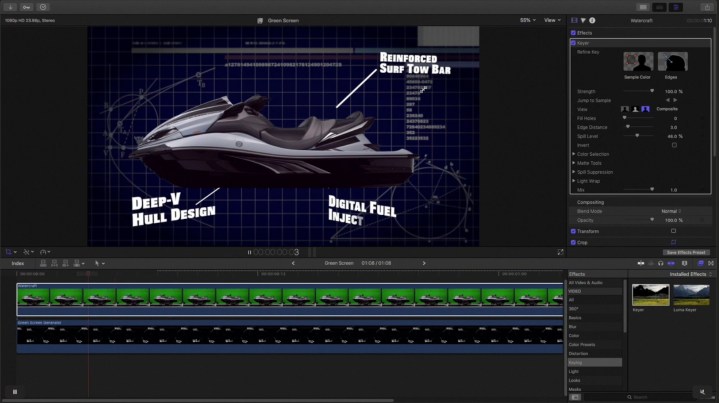Viewport: 719px width, 403px height.
Task: Open the Background Tasks icon
Action: click(43, 7)
